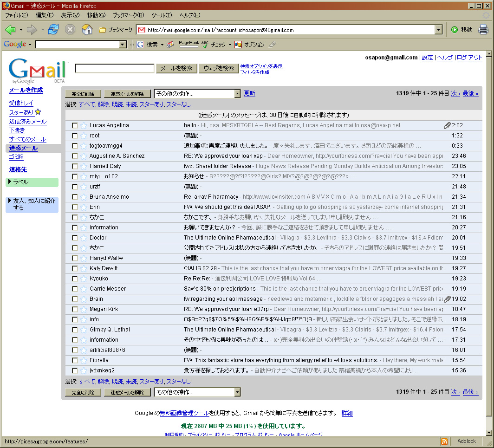Open the Google logo toolbar dropdown
Screen dimensions: 494x448
click(x=30, y=45)
